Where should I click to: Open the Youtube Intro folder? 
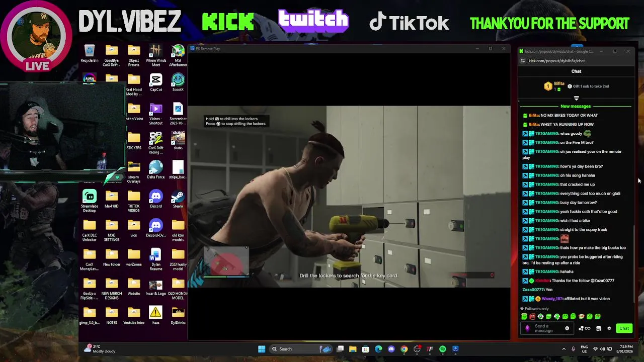134,316
